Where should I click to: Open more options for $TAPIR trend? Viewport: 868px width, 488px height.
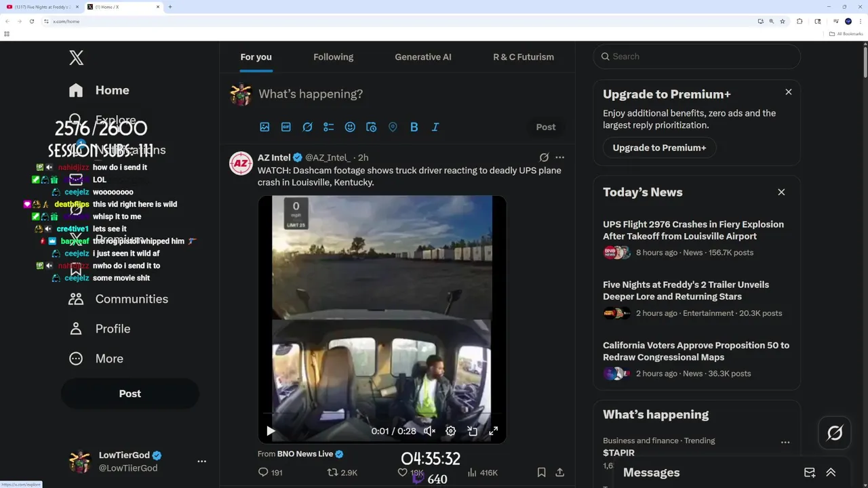785,442
